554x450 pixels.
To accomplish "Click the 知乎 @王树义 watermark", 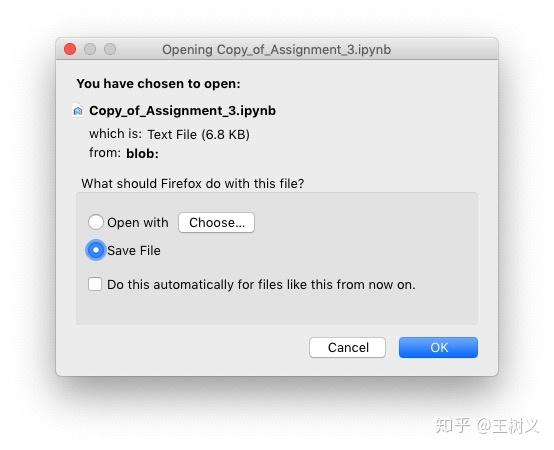I will coord(487,425).
